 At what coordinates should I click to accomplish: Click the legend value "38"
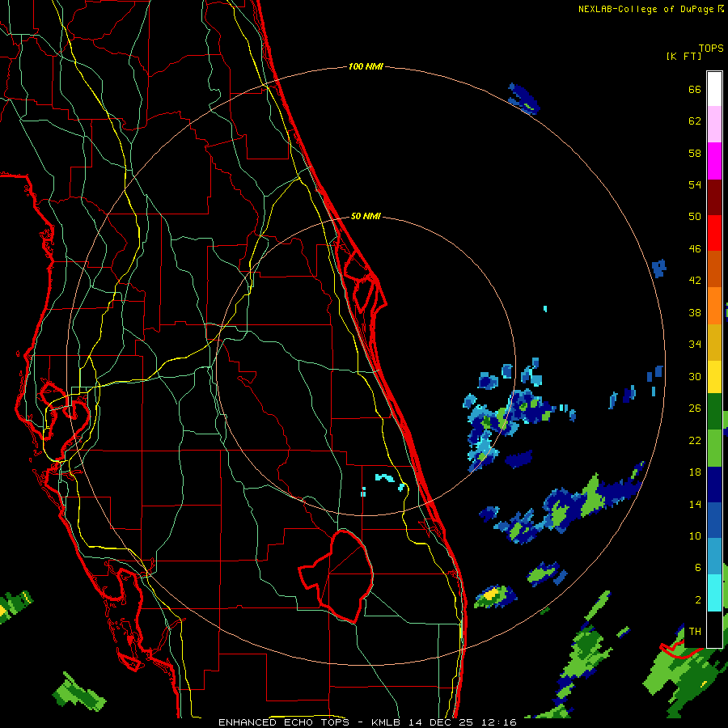[695, 312]
